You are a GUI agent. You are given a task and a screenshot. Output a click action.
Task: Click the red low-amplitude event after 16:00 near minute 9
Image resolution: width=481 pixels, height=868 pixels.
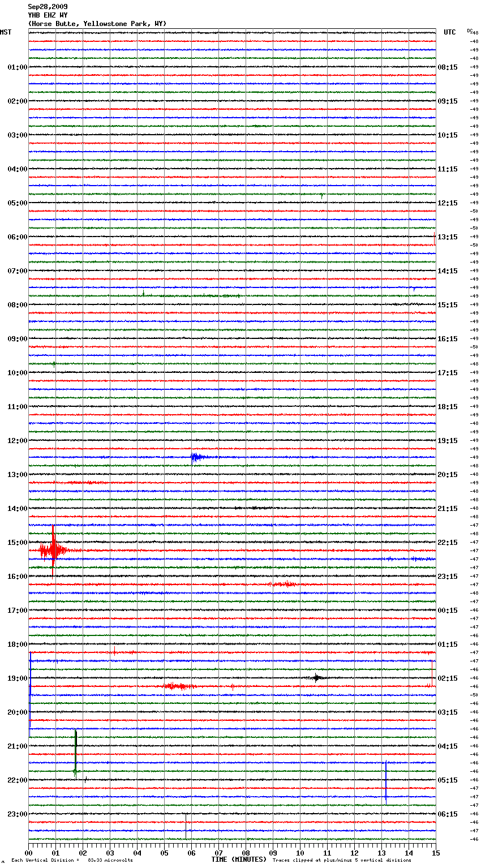pos(283,584)
